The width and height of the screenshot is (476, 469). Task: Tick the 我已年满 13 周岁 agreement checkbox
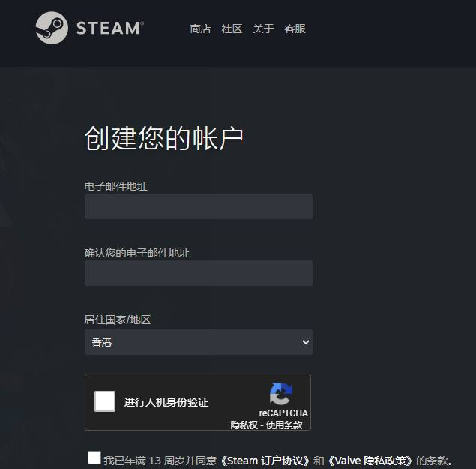[x=94, y=458]
